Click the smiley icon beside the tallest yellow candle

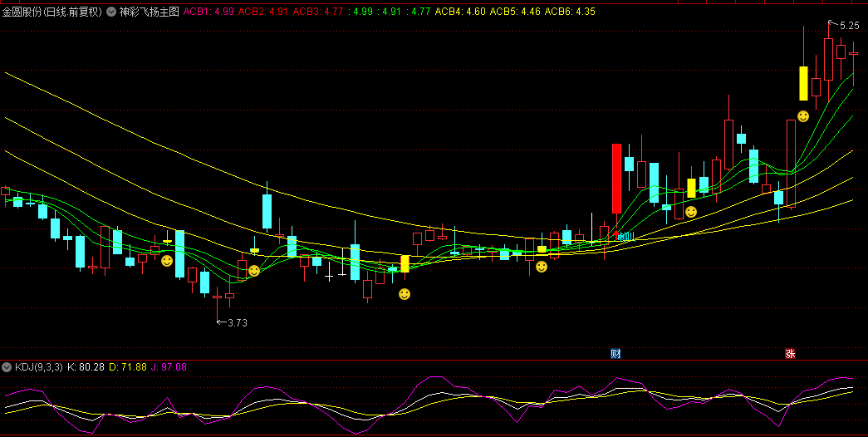803,116
